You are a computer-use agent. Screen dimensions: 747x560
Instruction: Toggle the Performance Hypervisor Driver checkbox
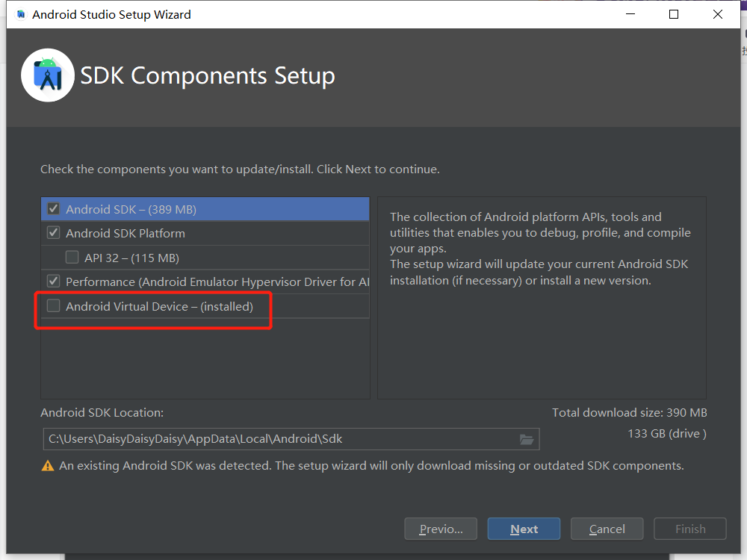click(x=53, y=281)
